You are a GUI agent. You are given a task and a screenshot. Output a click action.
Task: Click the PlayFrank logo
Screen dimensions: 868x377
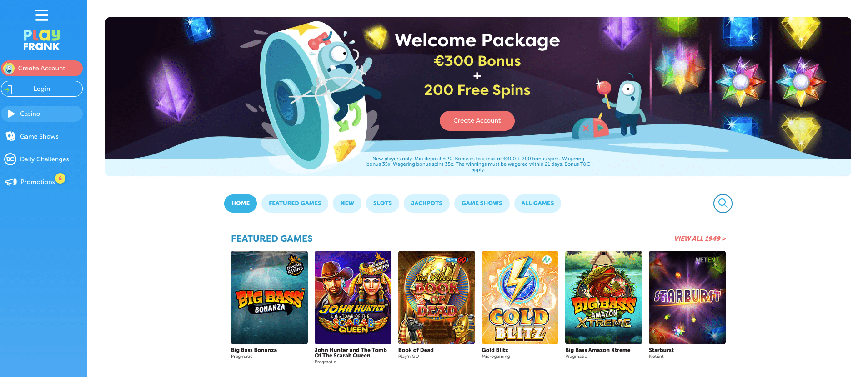42,40
